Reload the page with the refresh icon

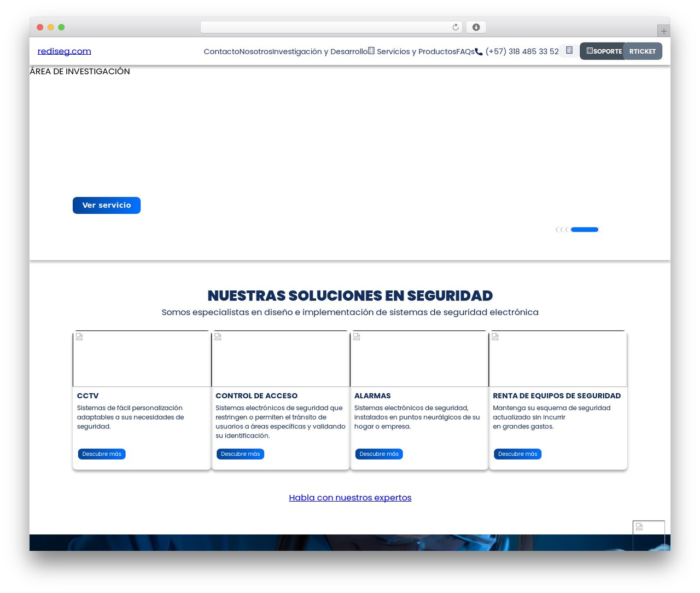456,27
